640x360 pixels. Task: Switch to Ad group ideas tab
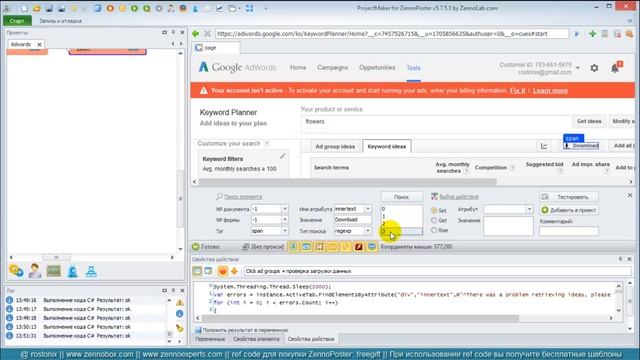335,146
